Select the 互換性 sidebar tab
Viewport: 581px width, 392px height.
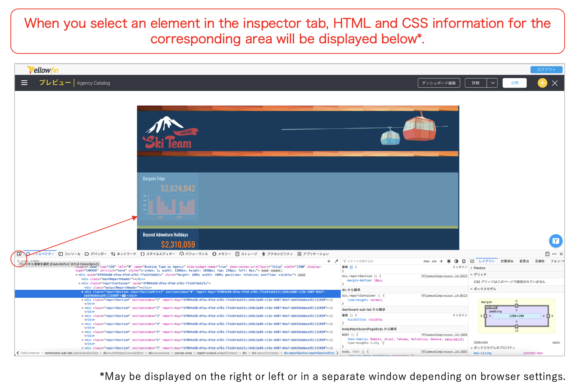[540, 261]
